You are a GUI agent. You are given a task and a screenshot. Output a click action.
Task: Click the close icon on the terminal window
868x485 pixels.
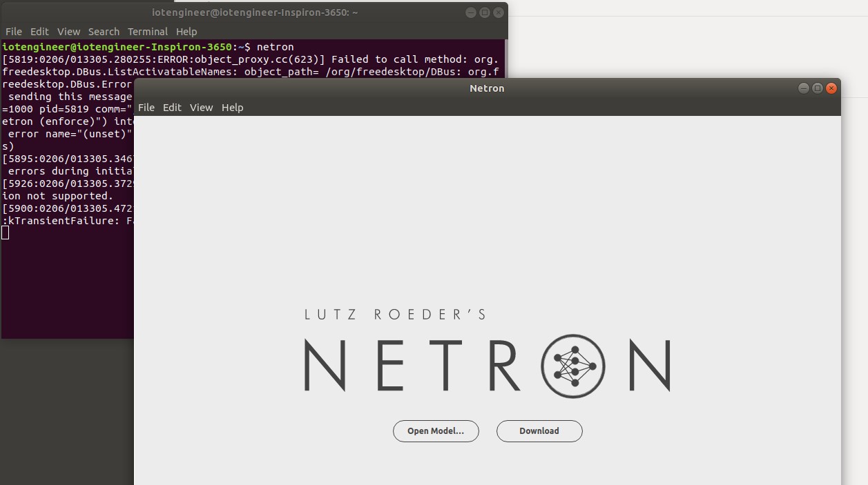pyautogui.click(x=498, y=12)
